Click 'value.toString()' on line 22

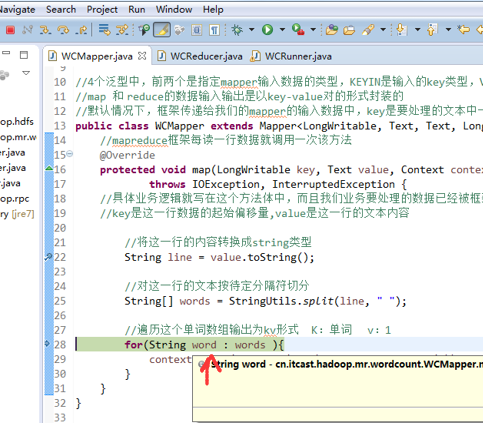pyautogui.click(x=259, y=258)
